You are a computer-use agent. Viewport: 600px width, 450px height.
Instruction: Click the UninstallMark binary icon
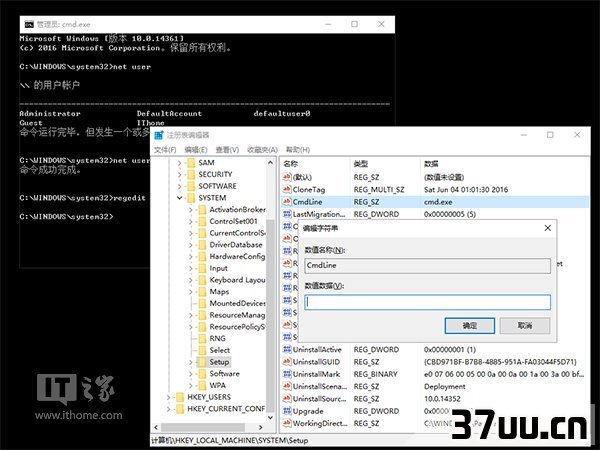pyautogui.click(x=287, y=374)
